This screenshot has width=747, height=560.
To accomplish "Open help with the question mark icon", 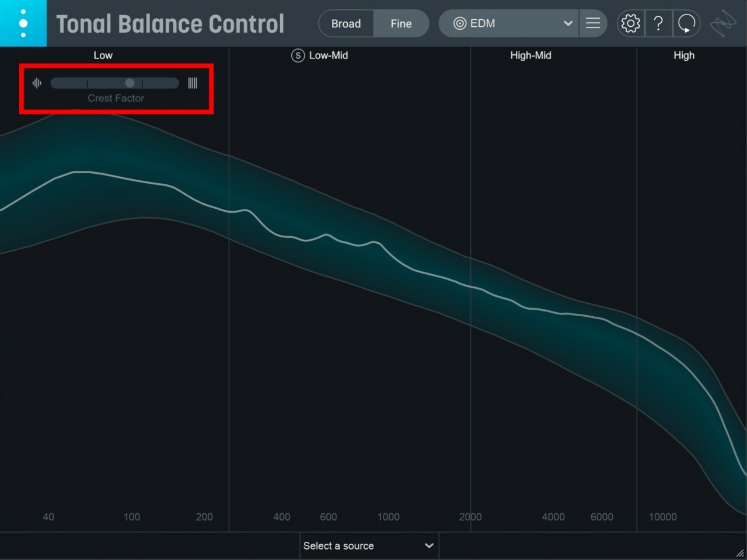I will tap(658, 23).
